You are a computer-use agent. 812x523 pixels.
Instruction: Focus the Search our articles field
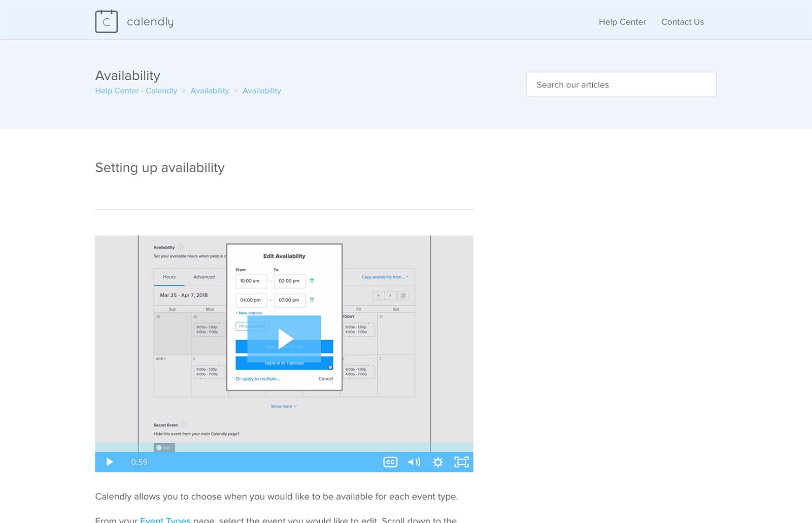coord(622,84)
